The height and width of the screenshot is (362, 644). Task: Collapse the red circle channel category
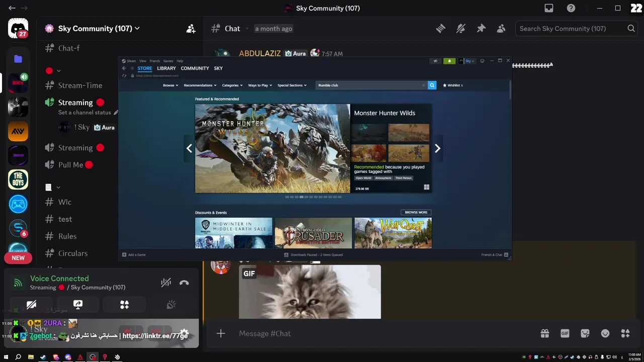tap(53, 71)
